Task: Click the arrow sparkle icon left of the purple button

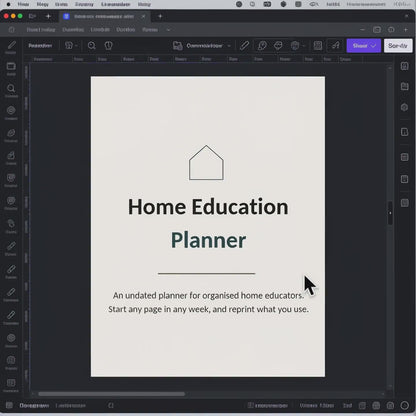Action: 335,46
